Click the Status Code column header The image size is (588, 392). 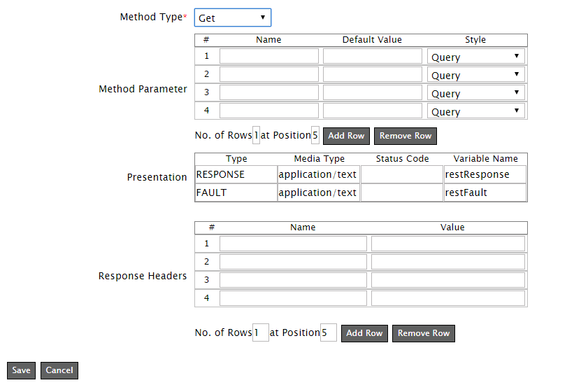click(403, 159)
